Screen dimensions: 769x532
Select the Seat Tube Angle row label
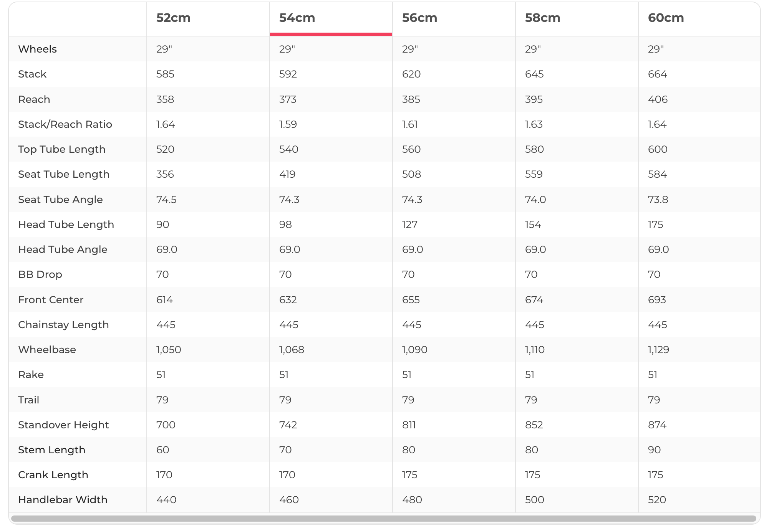coord(60,200)
